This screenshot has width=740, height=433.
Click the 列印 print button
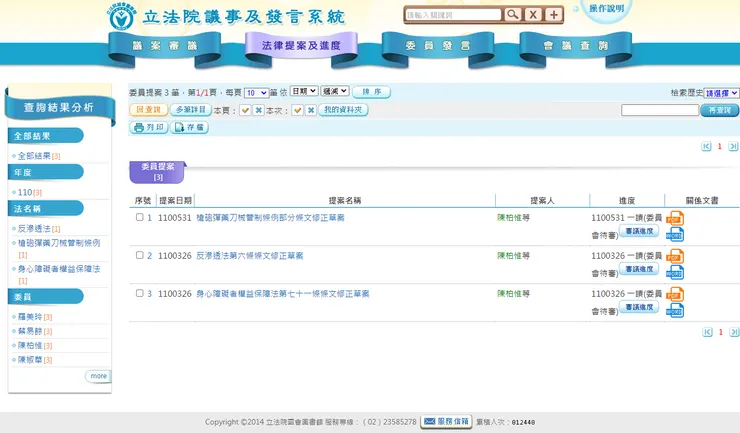click(x=149, y=127)
